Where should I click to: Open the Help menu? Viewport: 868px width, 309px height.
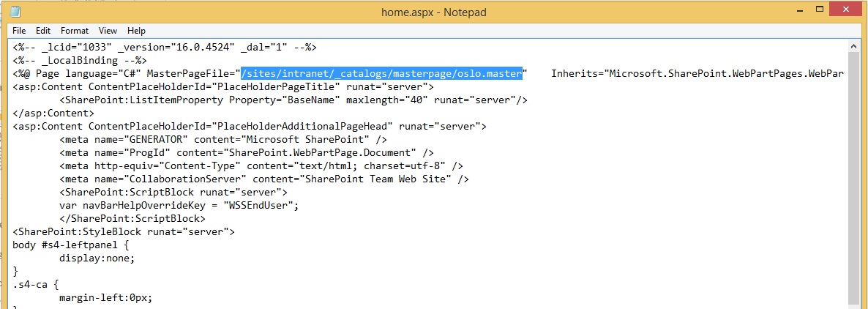tap(136, 31)
